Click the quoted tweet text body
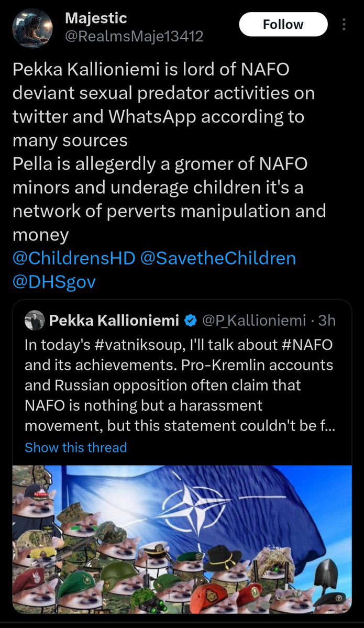364x628 pixels. pyautogui.click(x=179, y=385)
